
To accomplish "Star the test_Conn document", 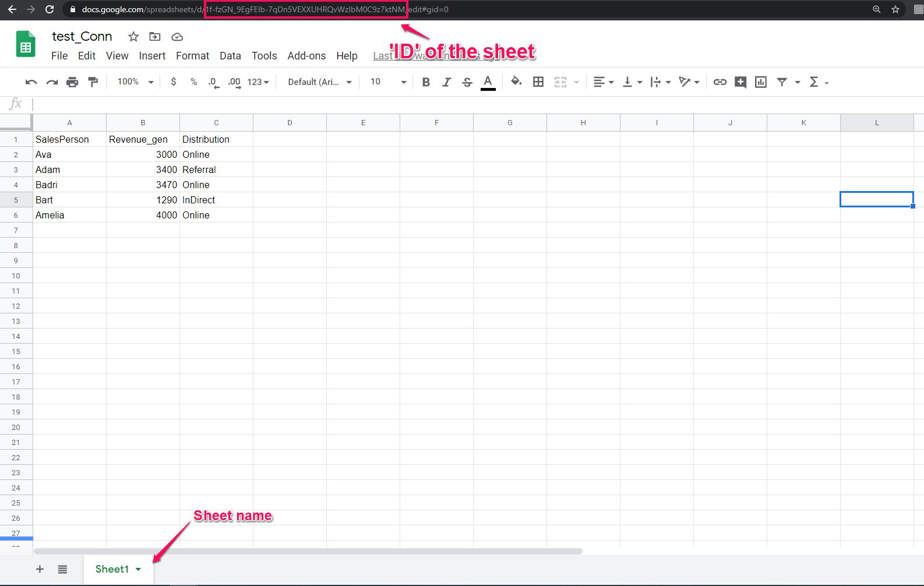I will (x=133, y=37).
